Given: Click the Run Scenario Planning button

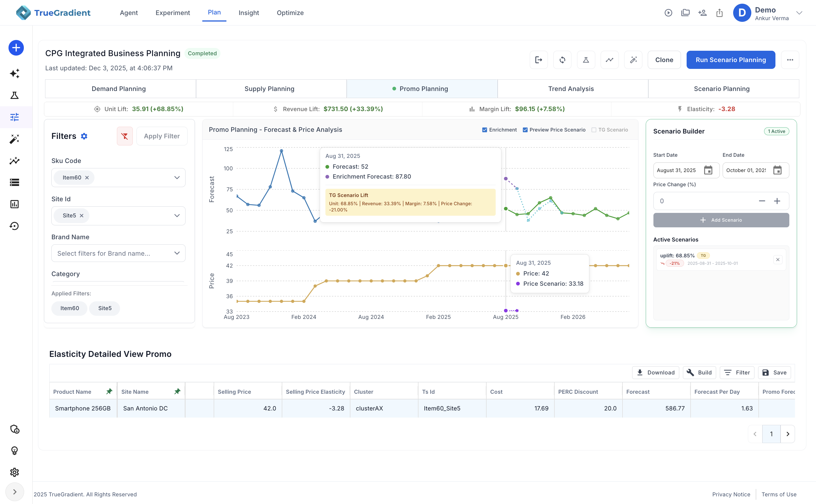Looking at the screenshot, I should (x=730, y=60).
